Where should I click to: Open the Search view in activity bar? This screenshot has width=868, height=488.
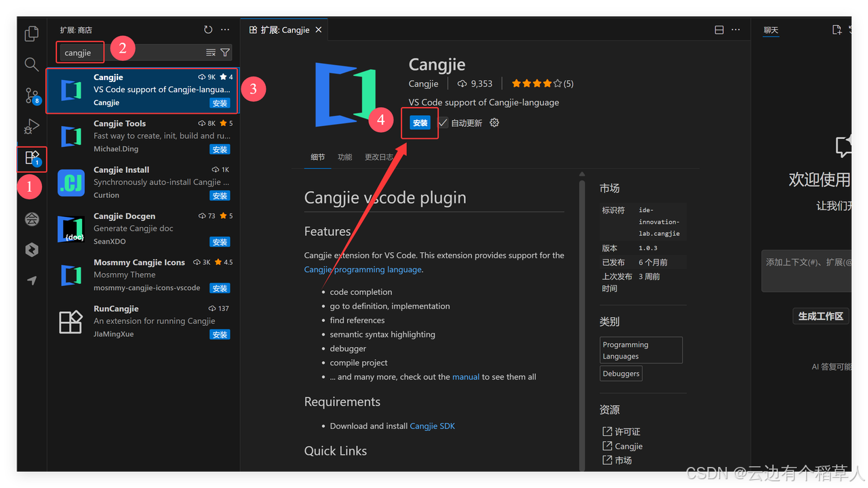32,64
